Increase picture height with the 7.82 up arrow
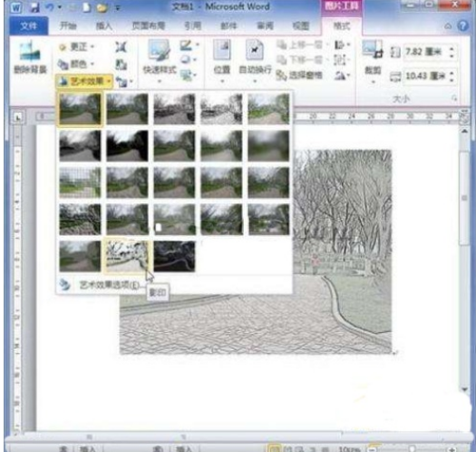 point(452,49)
